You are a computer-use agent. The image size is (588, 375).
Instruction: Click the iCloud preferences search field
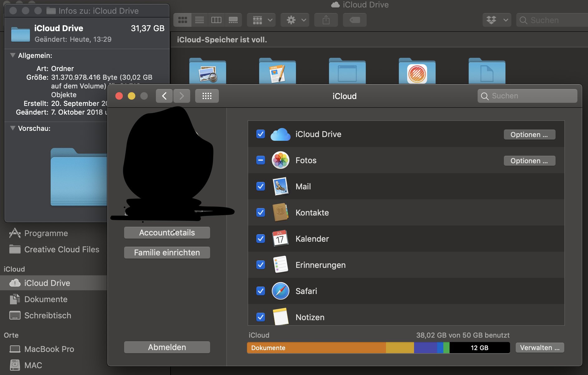[x=528, y=96]
